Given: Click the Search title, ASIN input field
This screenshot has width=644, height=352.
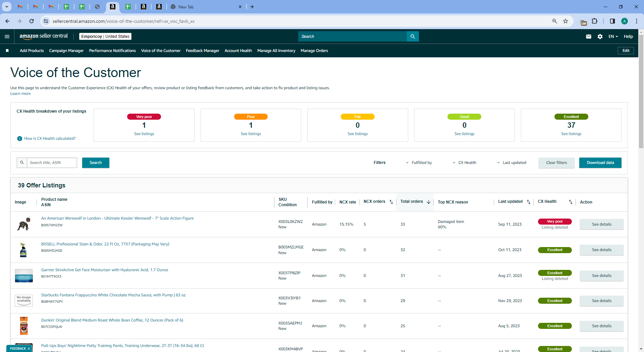Looking at the screenshot, I should click(x=52, y=163).
